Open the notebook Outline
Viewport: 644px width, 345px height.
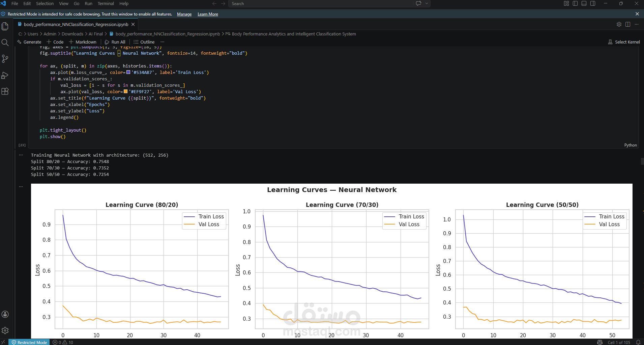click(x=144, y=42)
